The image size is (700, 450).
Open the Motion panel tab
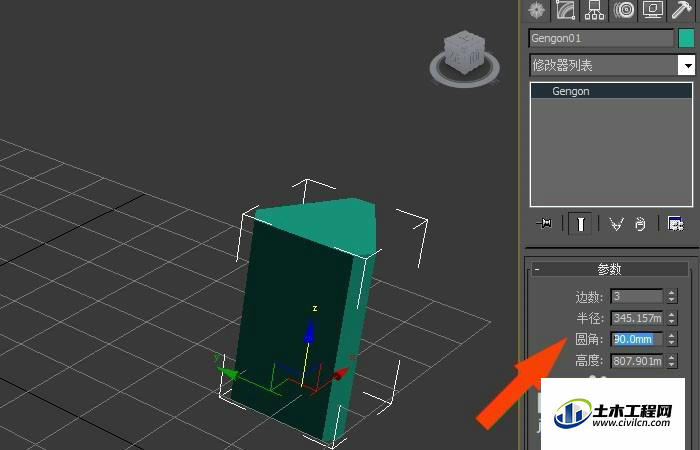[x=624, y=10]
